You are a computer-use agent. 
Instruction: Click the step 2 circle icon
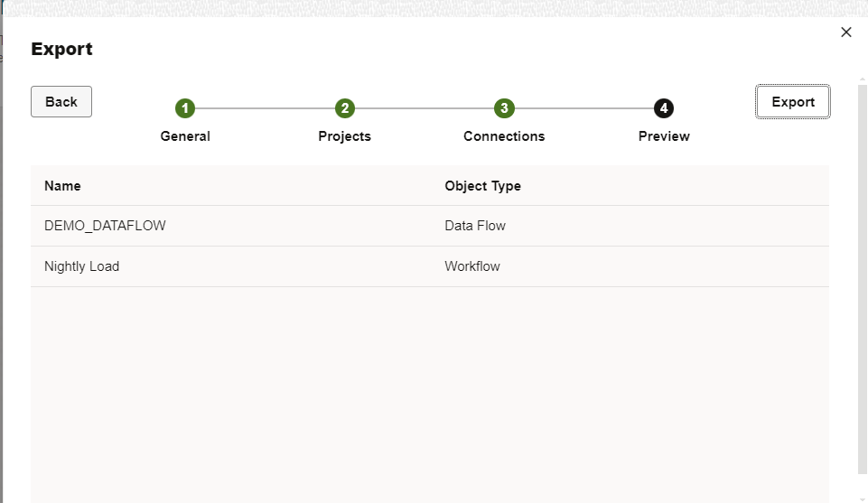tap(344, 108)
